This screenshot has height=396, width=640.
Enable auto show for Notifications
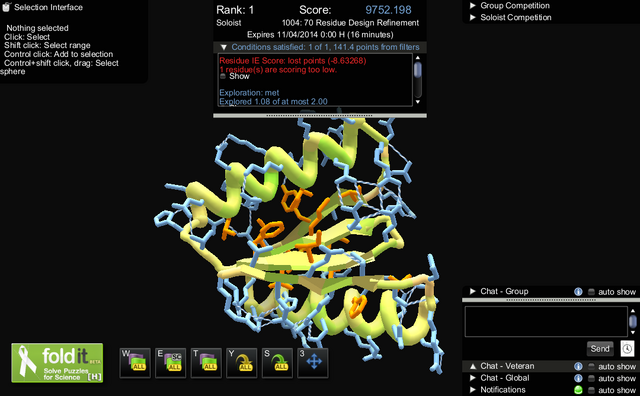tap(591, 390)
